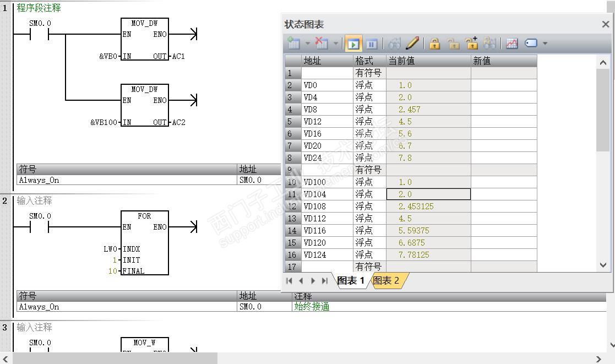Select the MOV_DW block outputting AC2

tap(145, 105)
